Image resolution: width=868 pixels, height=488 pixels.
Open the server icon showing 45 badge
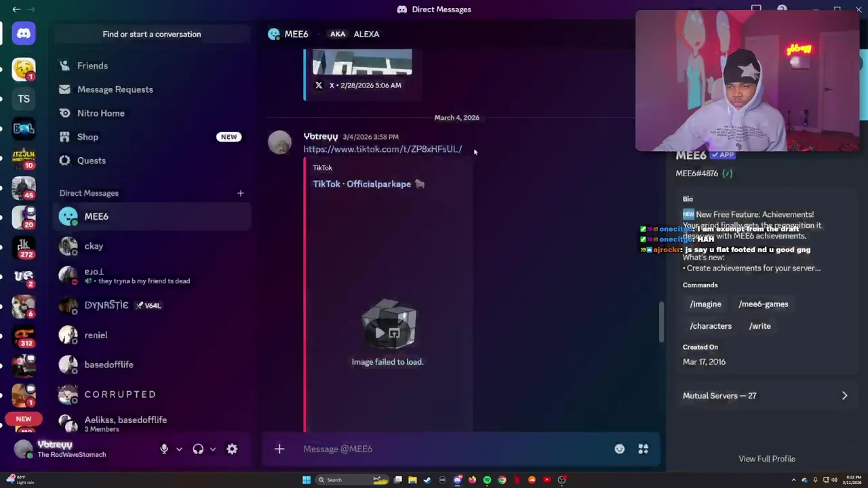(24, 187)
